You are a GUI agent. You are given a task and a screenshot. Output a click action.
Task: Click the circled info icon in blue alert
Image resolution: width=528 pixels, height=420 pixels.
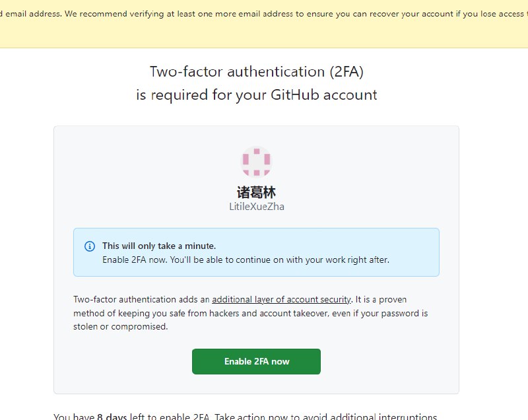tap(89, 246)
